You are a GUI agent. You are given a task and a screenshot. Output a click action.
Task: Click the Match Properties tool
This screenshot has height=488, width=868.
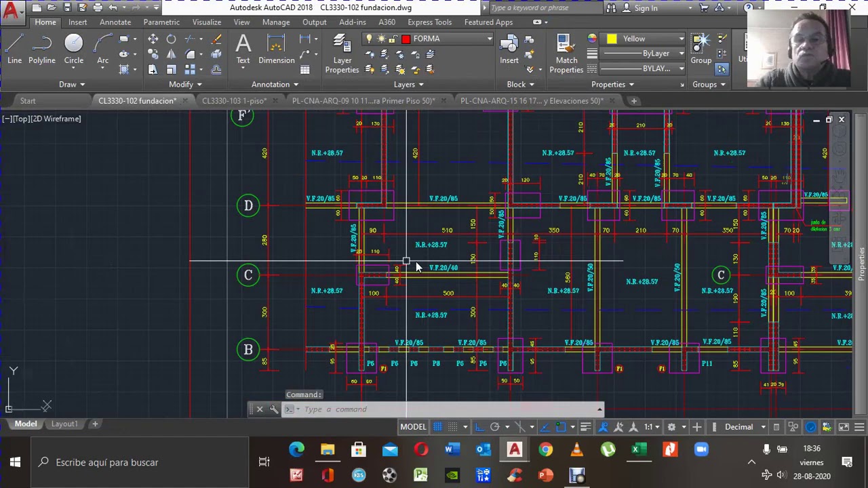(566, 54)
